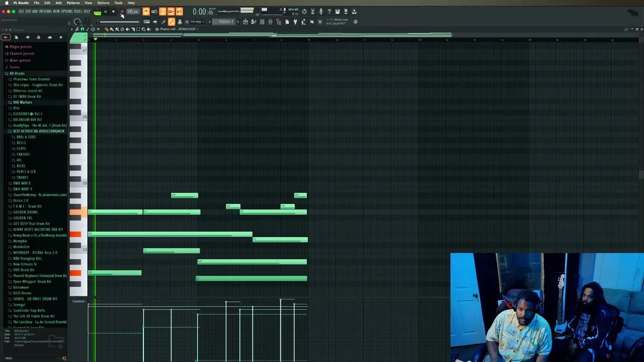Open the Scores item in browser

click(14, 67)
